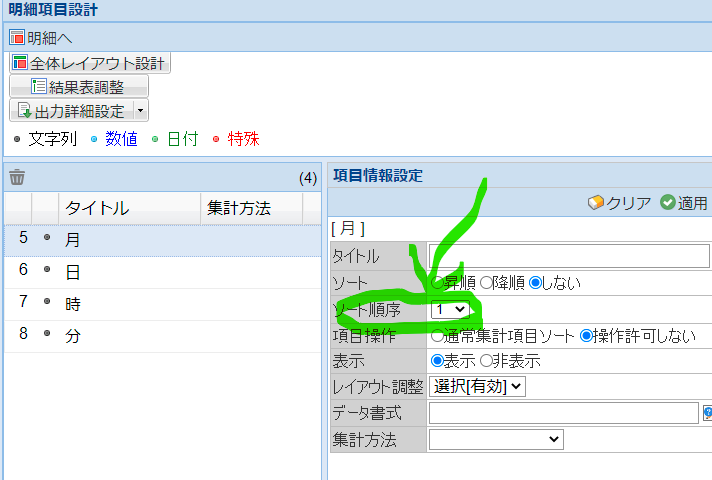The width and height of the screenshot is (712, 480).
Task: Click the 文字列 legend label
Action: coord(53,139)
